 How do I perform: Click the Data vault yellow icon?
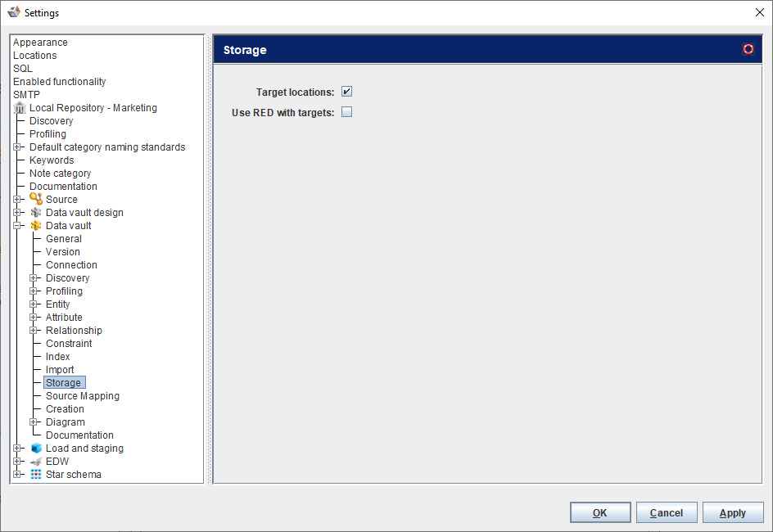tap(36, 226)
